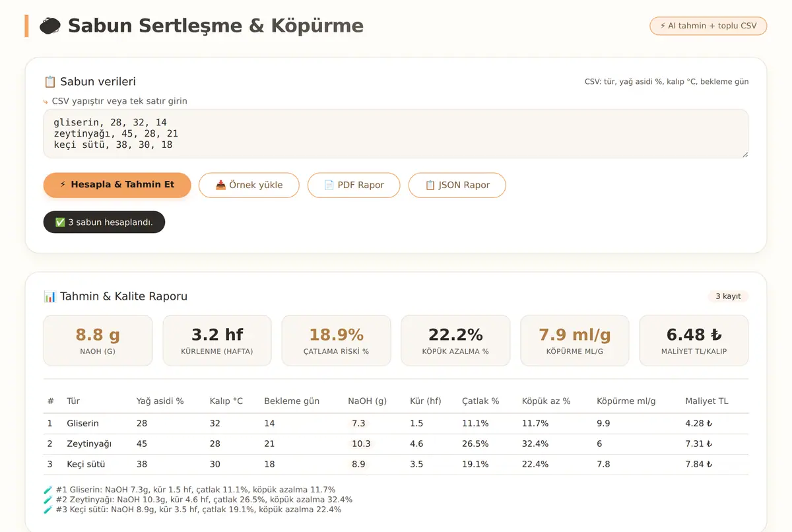Select the Gliserin row name cell
Image resolution: width=792 pixels, height=532 pixels.
pyautogui.click(x=82, y=423)
